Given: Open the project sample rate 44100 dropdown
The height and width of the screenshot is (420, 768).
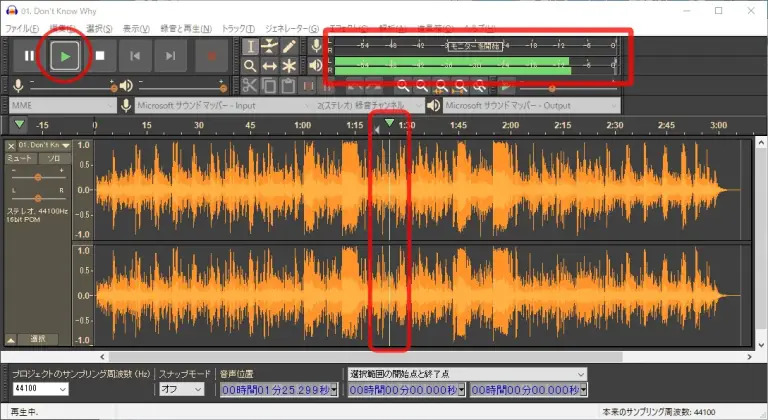Looking at the screenshot, I should [x=41, y=389].
